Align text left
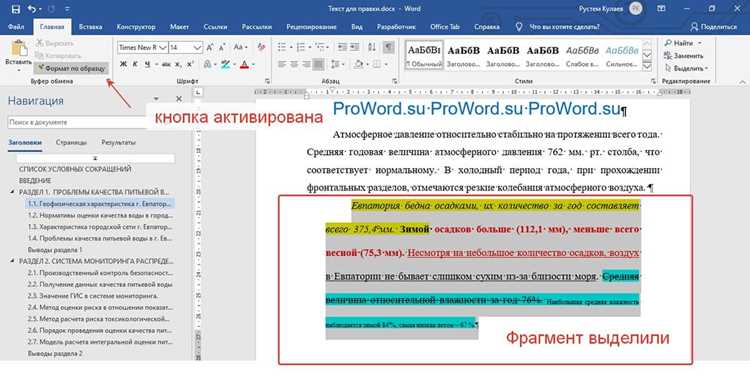Viewport: 750px width, 376px height. point(282,64)
